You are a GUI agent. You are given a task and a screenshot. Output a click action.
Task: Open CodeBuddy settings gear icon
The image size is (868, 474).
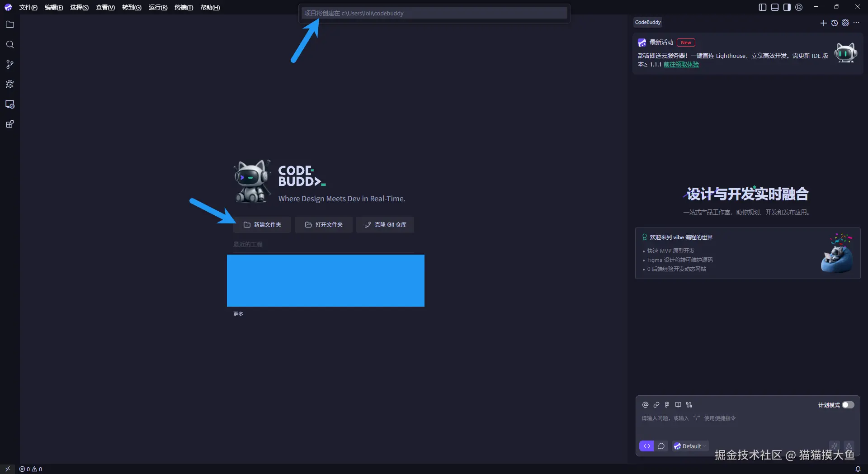(845, 23)
